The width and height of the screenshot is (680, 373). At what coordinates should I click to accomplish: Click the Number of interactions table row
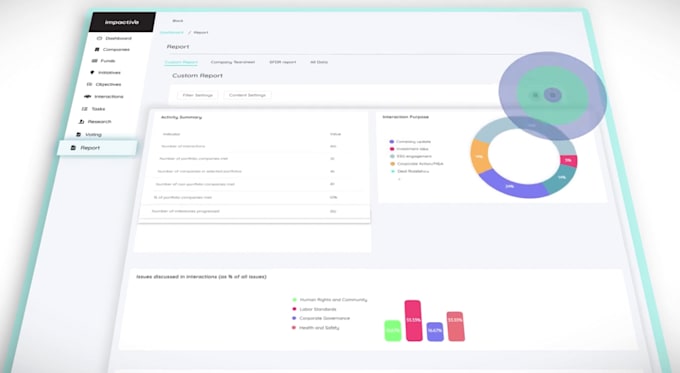point(259,146)
